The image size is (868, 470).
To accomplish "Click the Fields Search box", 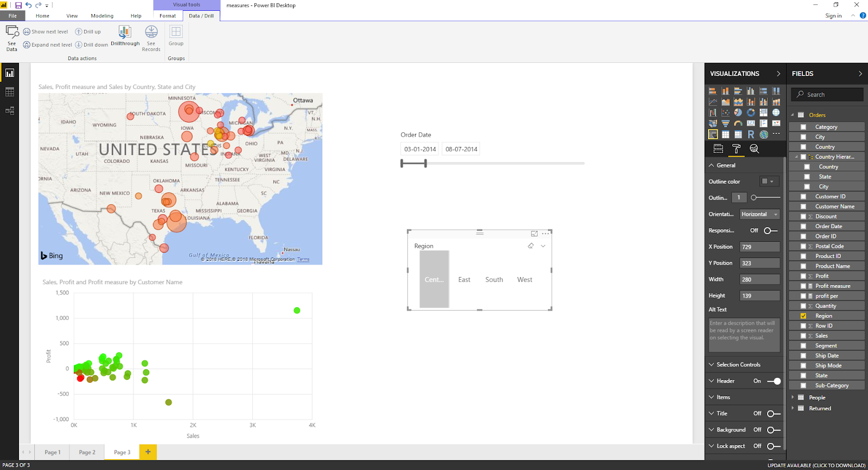I will [x=827, y=94].
